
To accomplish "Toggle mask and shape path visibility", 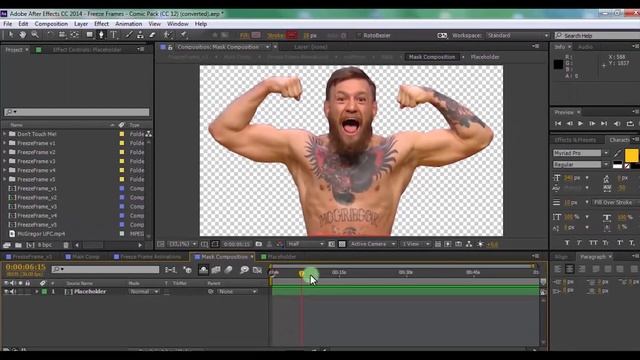I will pyautogui.click(x=215, y=244).
